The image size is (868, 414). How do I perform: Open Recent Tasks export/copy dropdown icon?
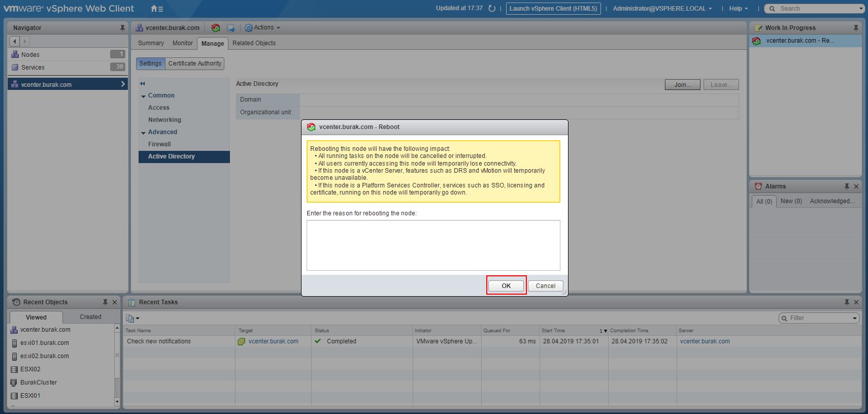coord(132,319)
